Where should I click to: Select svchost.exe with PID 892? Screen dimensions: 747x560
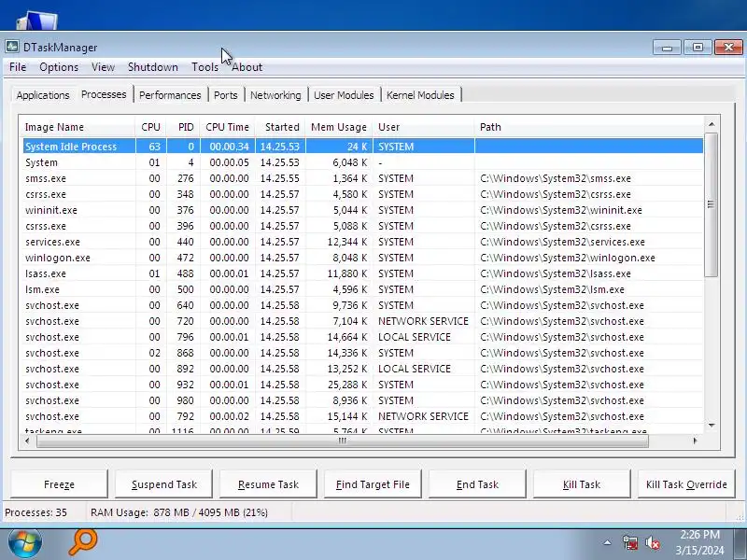pyautogui.click(x=362, y=369)
